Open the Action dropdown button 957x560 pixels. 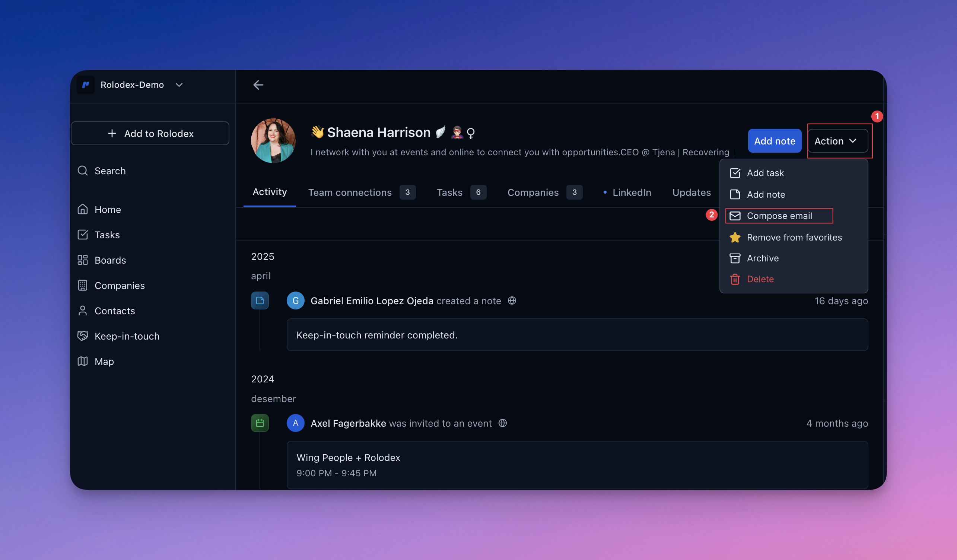(837, 141)
